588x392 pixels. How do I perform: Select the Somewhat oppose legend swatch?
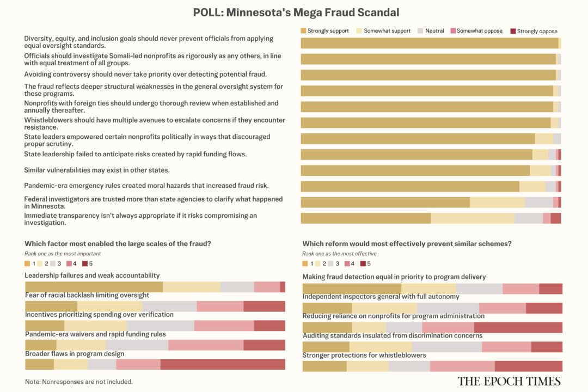point(453,31)
